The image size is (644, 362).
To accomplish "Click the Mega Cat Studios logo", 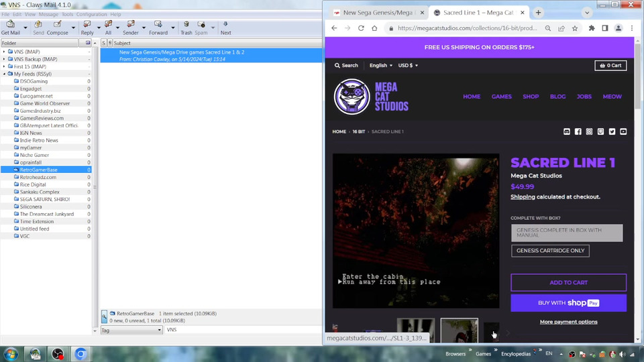I will coord(371,97).
